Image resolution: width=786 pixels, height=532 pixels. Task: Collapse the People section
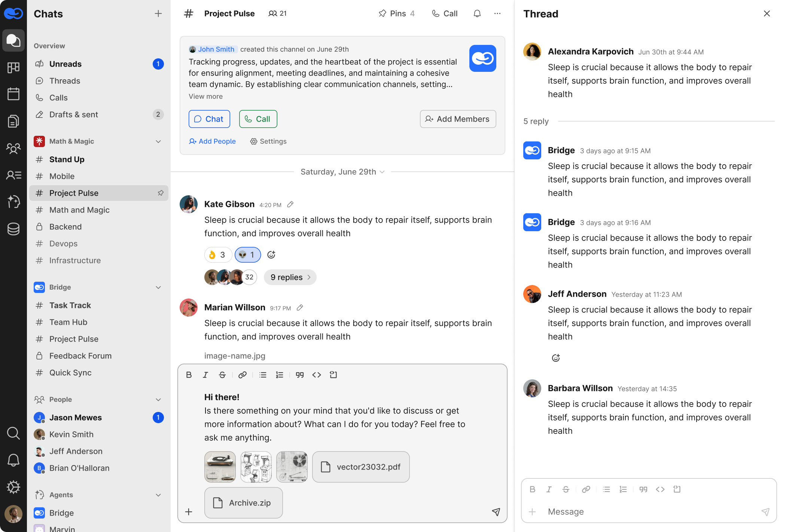pos(158,400)
